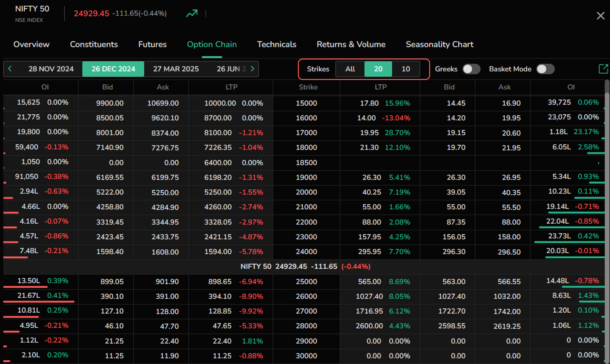Enable Basket Mode switch
610x364 pixels.
point(545,69)
